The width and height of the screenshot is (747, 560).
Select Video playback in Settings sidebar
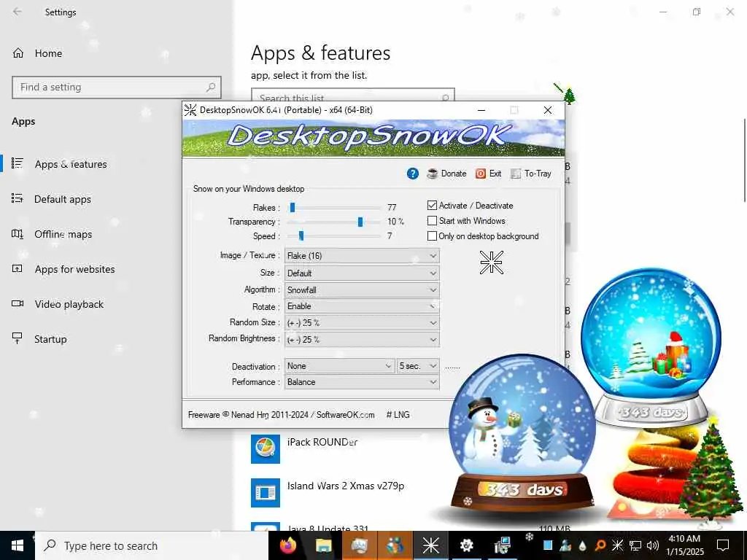pos(69,304)
